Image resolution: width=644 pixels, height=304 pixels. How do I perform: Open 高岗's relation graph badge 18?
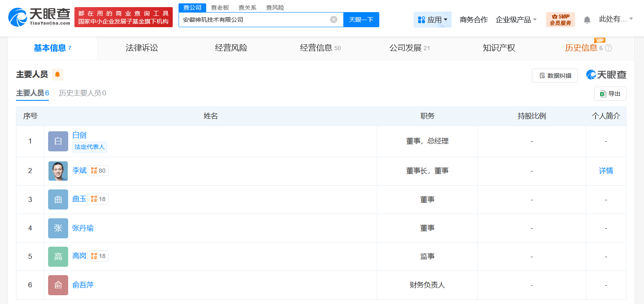point(98,256)
